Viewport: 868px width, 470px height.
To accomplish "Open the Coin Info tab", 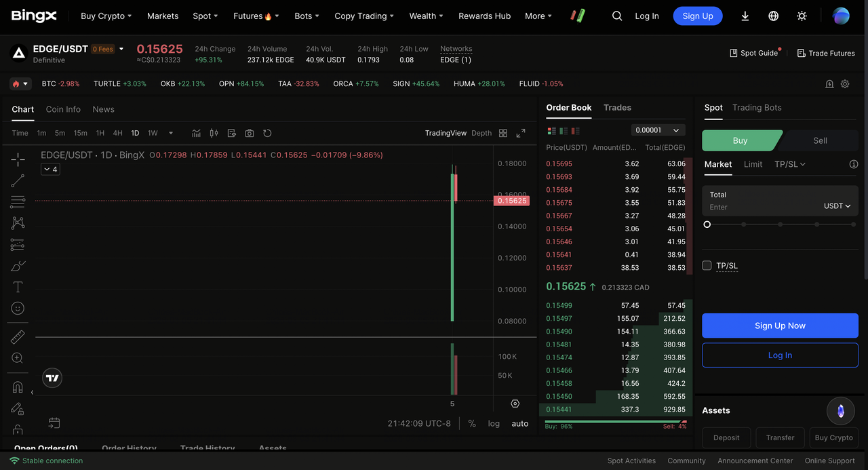I will 63,109.
